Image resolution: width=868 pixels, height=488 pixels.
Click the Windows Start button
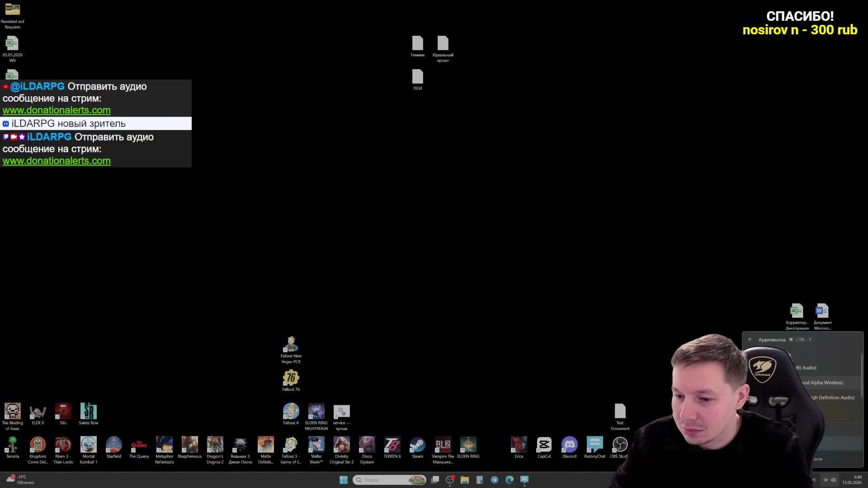point(344,480)
